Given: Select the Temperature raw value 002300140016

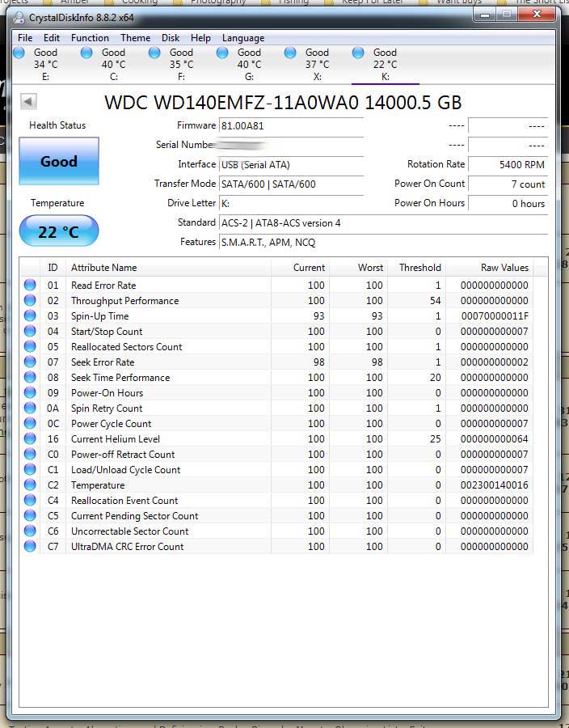Looking at the screenshot, I should click(495, 485).
